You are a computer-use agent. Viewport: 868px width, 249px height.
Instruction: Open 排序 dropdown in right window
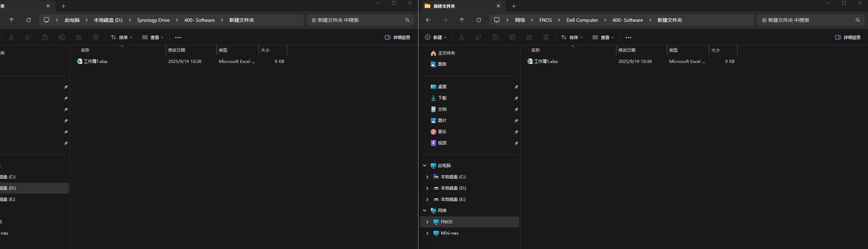[572, 37]
